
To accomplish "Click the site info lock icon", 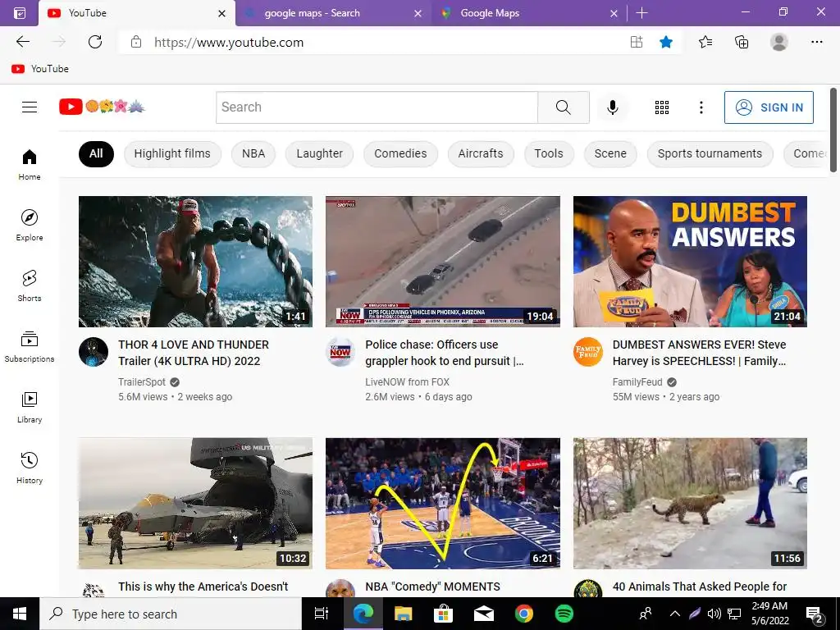I will [x=136, y=42].
